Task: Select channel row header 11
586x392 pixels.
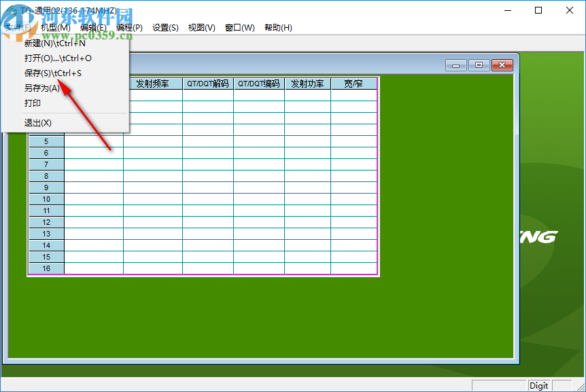Action: point(46,211)
